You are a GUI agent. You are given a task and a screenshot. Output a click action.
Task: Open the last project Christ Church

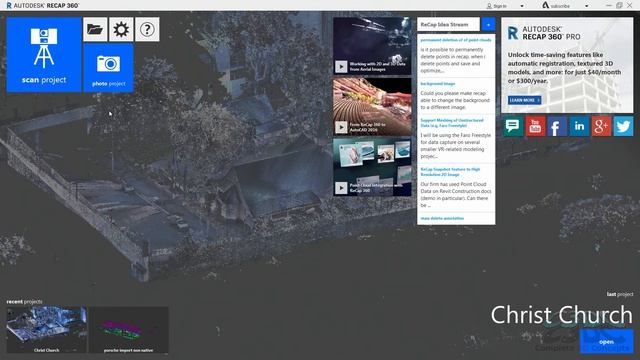[x=607, y=342]
